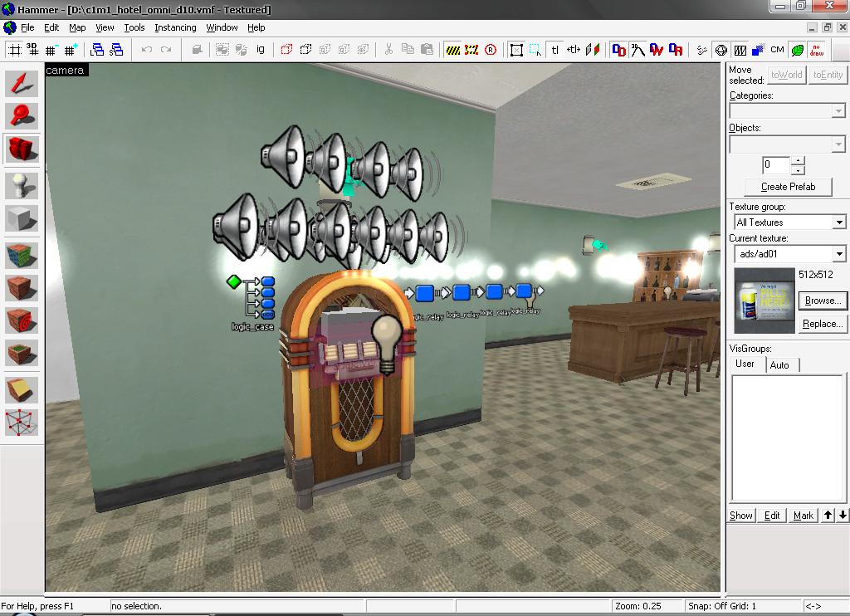Click the blue fade squares icon

pos(759,50)
